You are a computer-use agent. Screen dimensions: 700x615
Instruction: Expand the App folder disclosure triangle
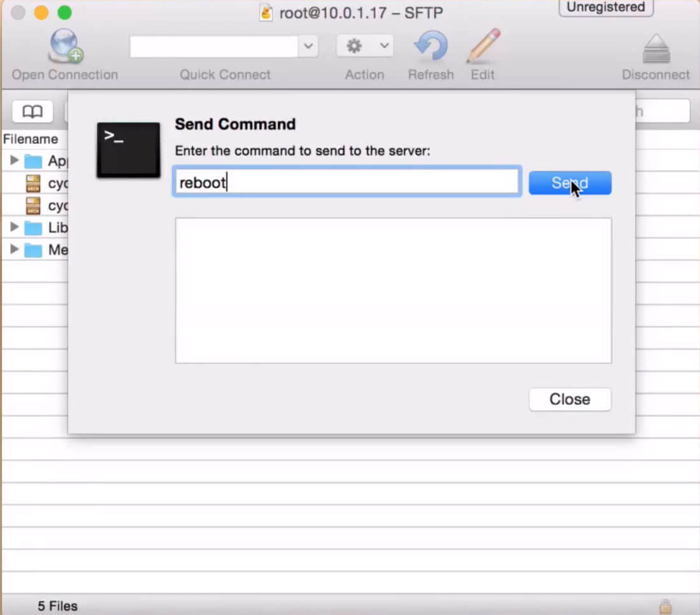point(14,160)
